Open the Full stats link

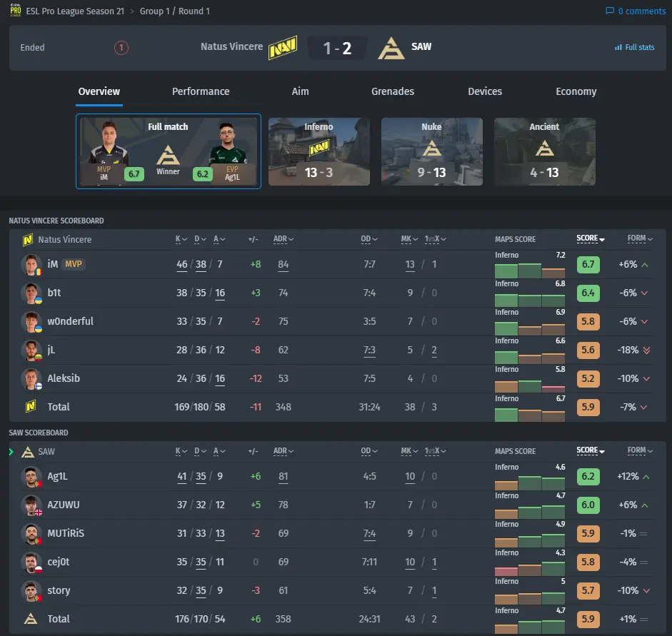pos(634,48)
